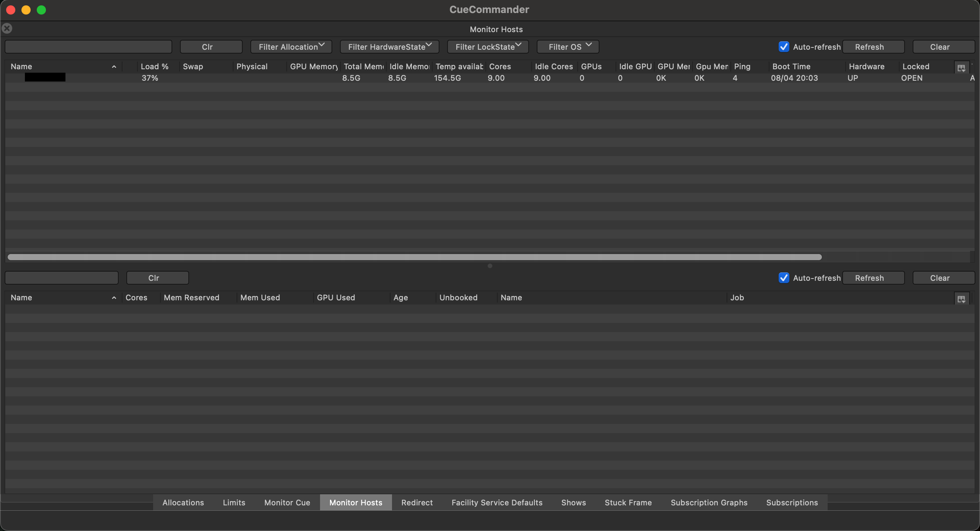Open column chooser icon in hosts table
980x531 pixels.
pos(961,68)
